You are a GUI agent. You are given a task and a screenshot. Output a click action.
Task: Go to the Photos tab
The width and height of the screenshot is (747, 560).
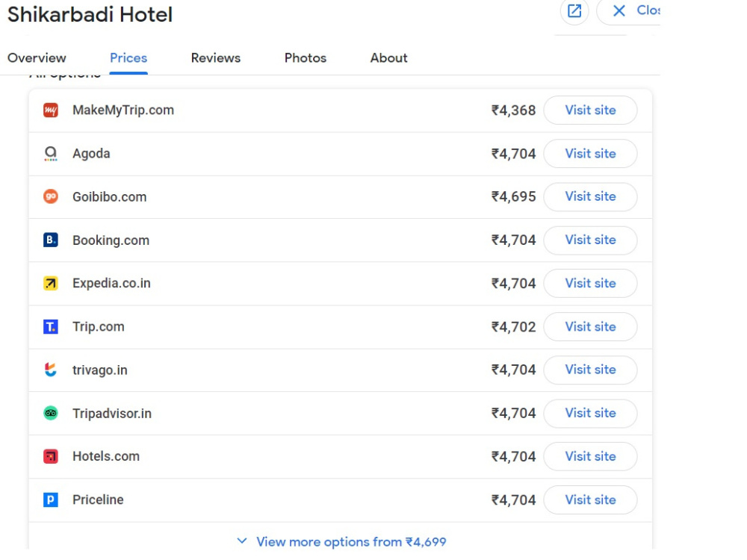[306, 58]
